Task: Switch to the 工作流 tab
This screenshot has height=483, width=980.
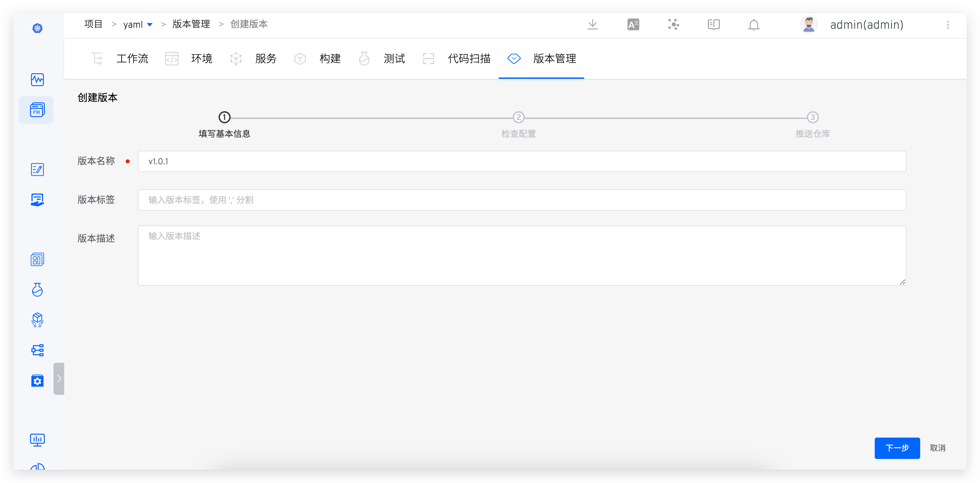Action: (x=132, y=58)
